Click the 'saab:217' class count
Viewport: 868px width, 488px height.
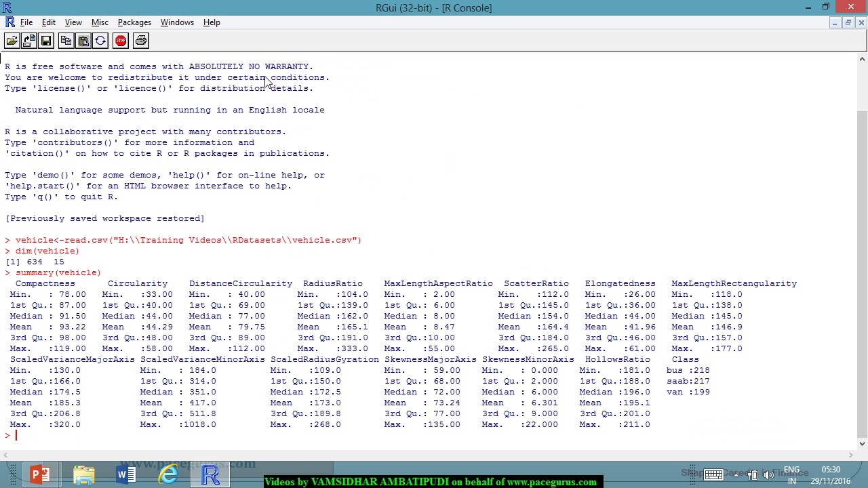tap(688, 381)
